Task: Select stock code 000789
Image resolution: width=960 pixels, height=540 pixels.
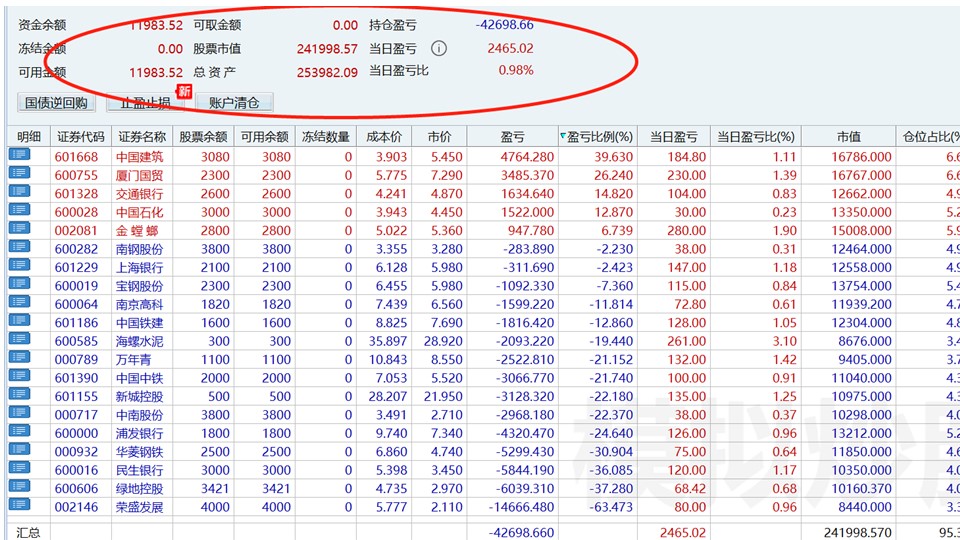Action: pos(76,359)
